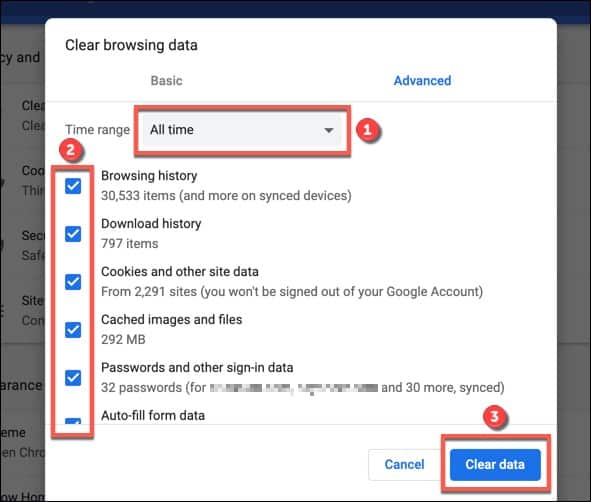Toggle Cached images and files checkbox
The image size is (591, 502).
coord(73,330)
